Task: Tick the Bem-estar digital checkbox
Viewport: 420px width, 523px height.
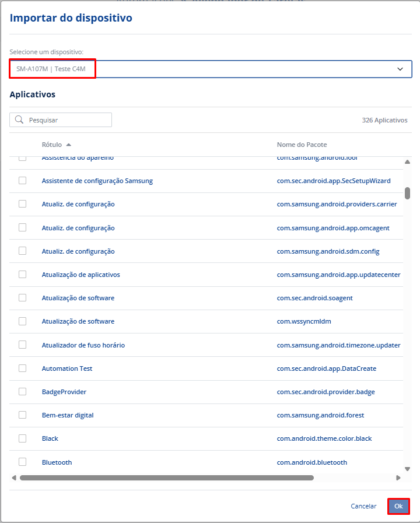Action: 23,415
